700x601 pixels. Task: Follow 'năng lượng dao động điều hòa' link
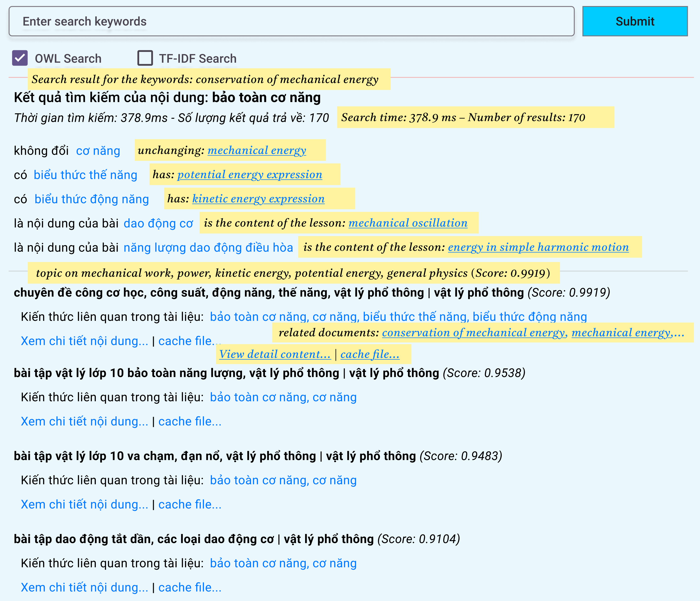coord(208,248)
